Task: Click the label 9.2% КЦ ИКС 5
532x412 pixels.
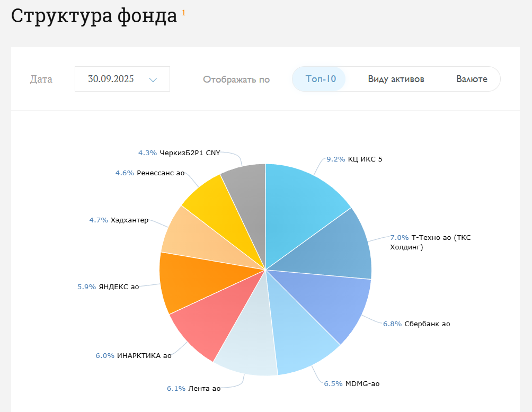Action: click(354, 159)
